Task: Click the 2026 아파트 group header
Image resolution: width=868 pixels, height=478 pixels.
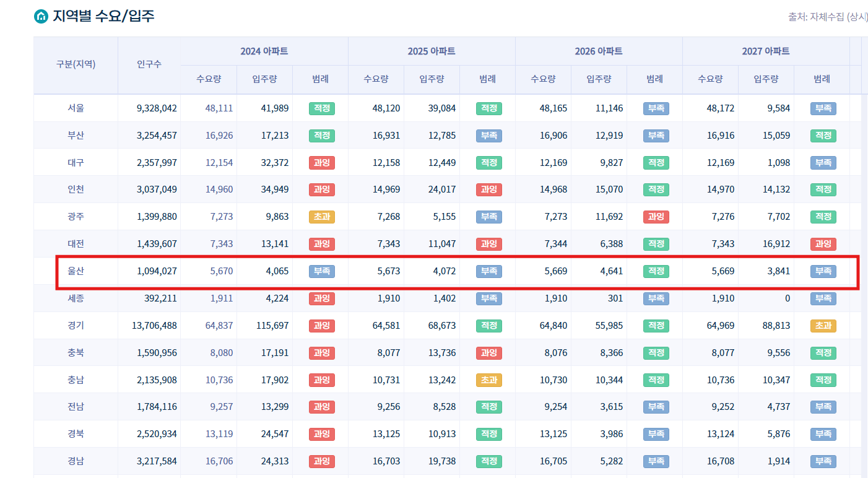Action: (599, 51)
